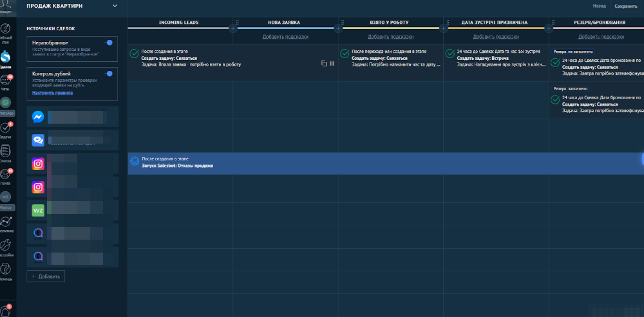
Task: Open Почта mail section in sidebar
Action: pyautogui.click(x=6, y=177)
